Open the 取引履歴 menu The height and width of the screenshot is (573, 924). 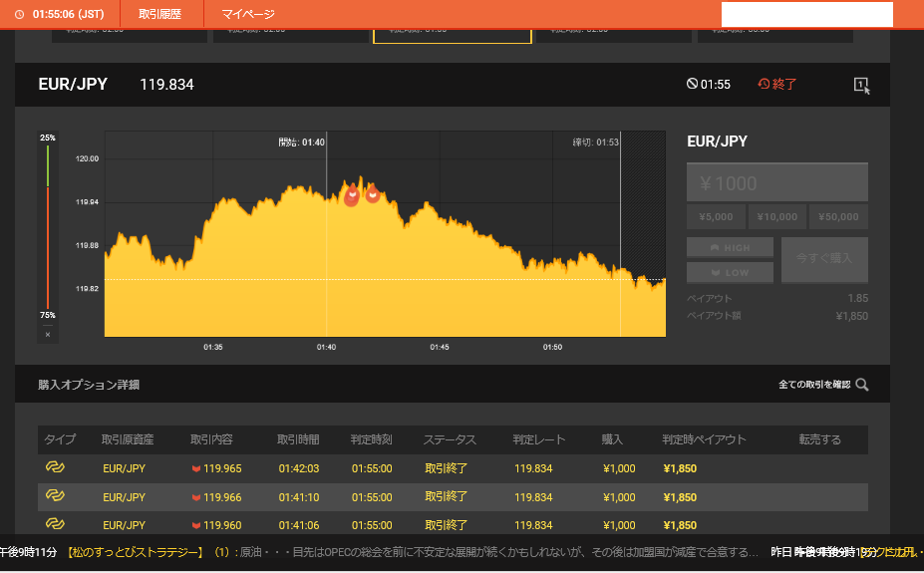point(159,15)
